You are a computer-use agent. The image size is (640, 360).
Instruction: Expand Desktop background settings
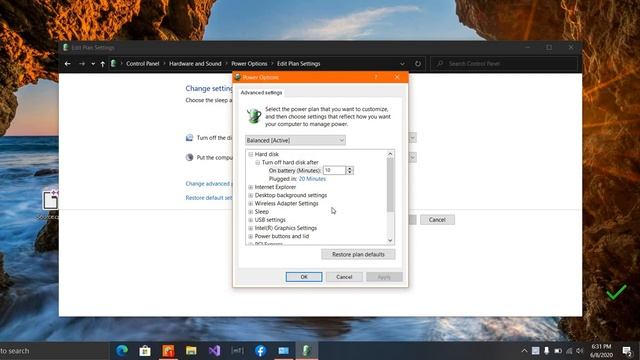pyautogui.click(x=251, y=195)
